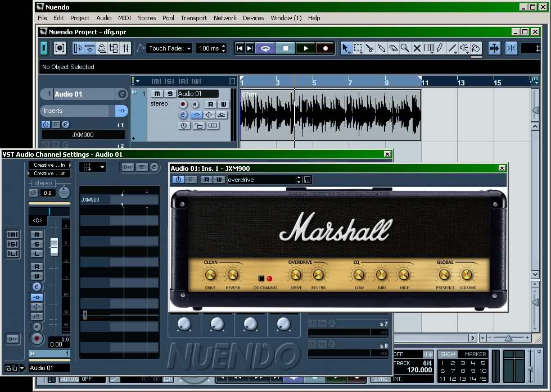Viewport: 551px width, 392px height.
Task: Select the Mute X tool
Action: [417, 48]
